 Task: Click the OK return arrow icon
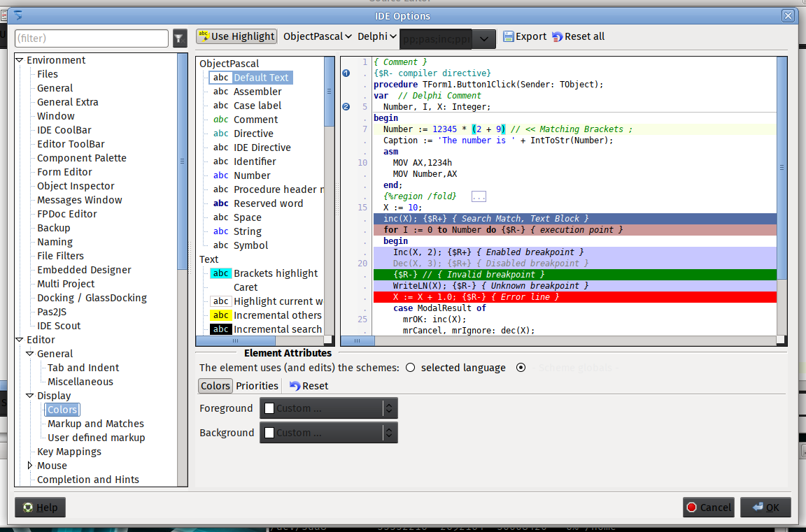pyautogui.click(x=758, y=508)
